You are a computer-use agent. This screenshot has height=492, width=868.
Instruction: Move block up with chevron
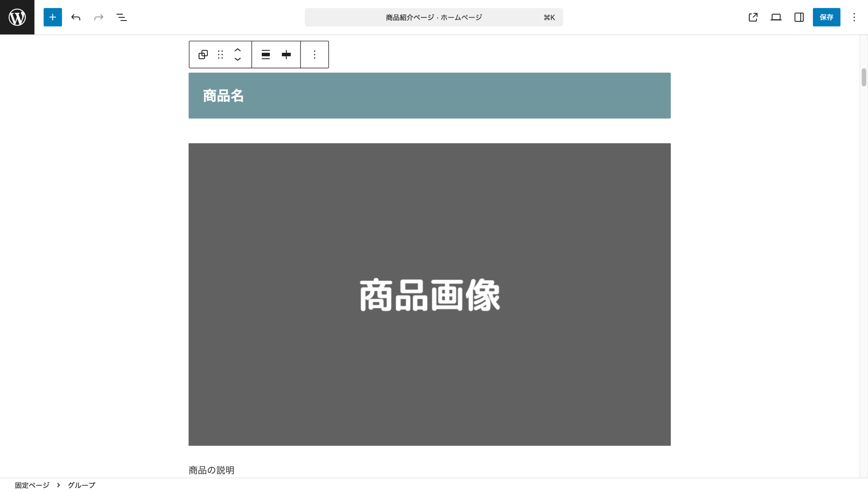(x=238, y=50)
